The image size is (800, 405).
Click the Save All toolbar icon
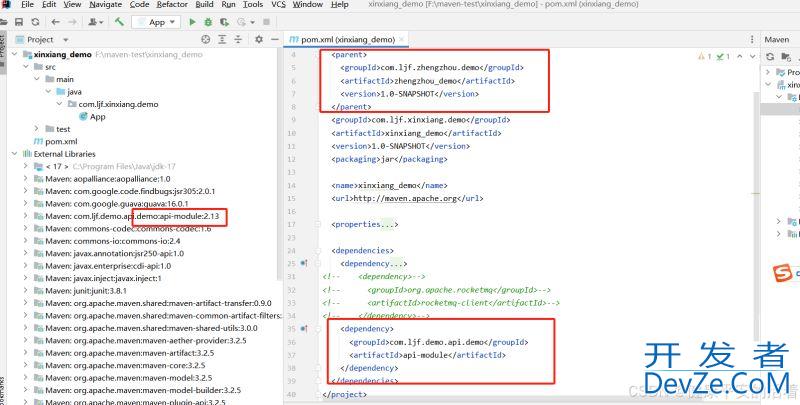coord(19,22)
